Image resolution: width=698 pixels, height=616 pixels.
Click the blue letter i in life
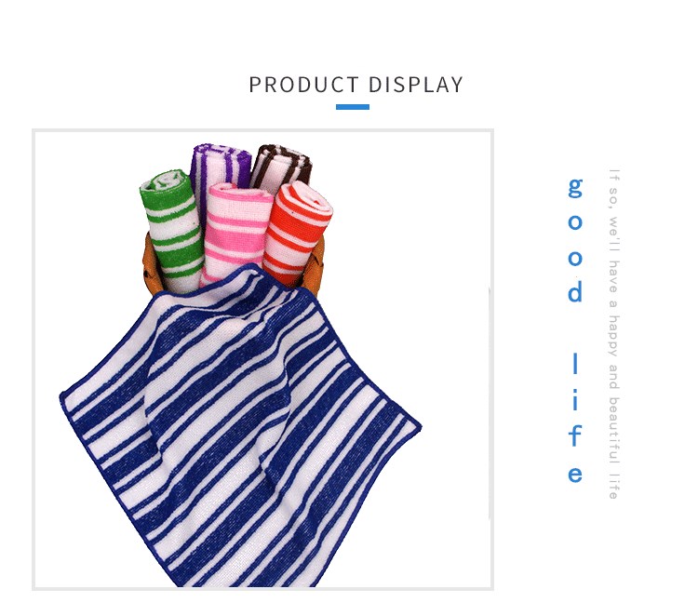575,399
